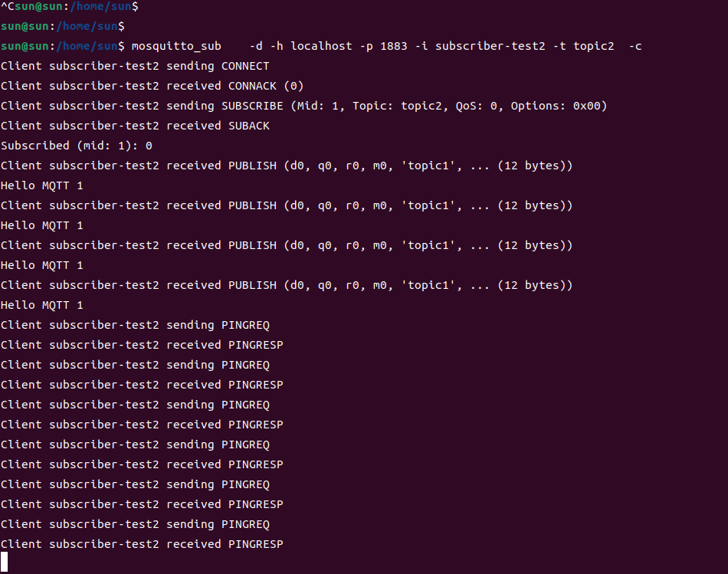Click the 'topic2' argument in the command
Image resolution: width=728 pixels, height=574 pixels.
coord(593,47)
